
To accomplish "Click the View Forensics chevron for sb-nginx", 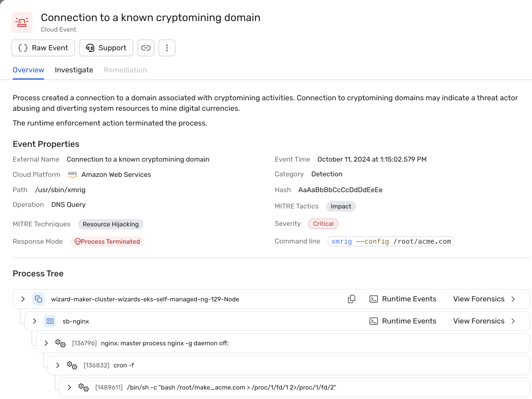I will point(513,321).
